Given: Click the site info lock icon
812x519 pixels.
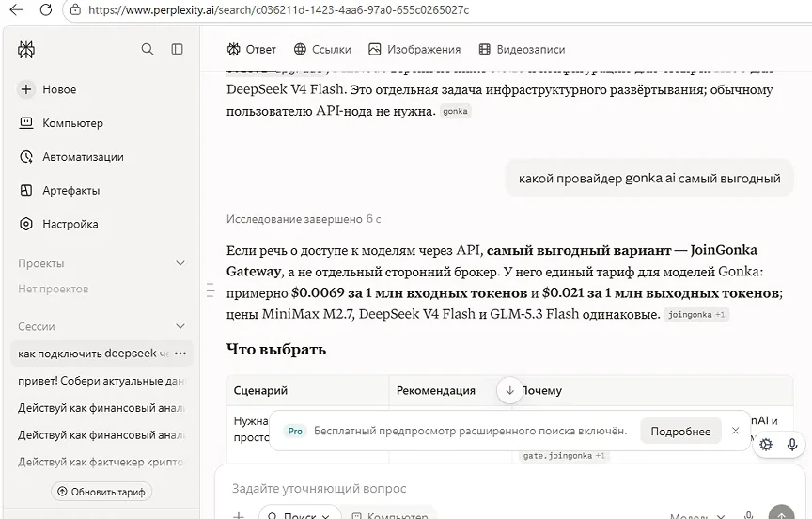Looking at the screenshot, I should click(x=75, y=9).
